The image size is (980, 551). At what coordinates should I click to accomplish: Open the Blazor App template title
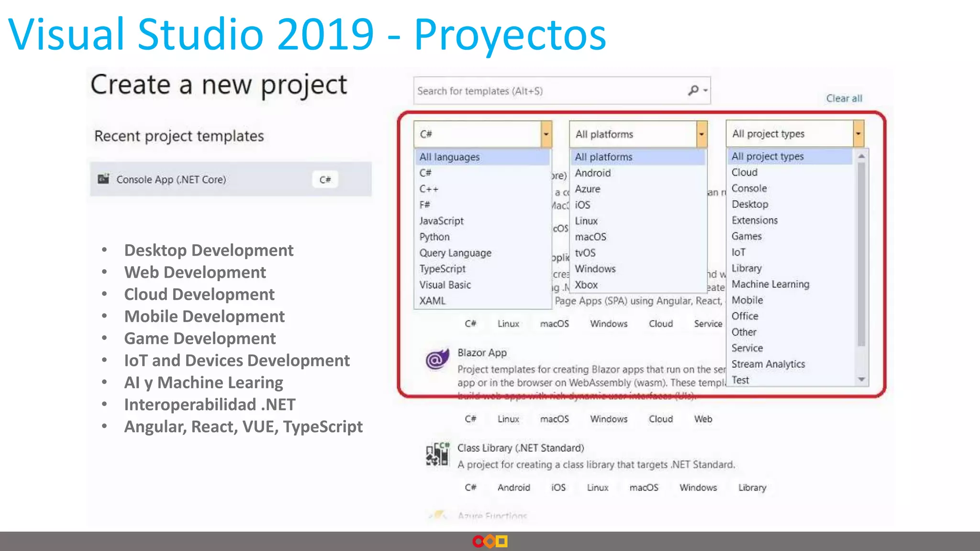click(x=482, y=353)
